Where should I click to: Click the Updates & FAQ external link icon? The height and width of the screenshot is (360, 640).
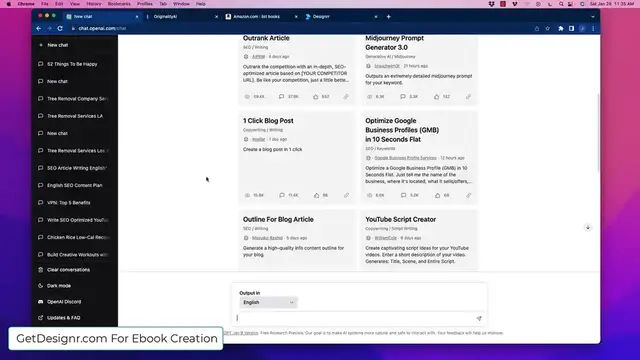(x=40, y=318)
